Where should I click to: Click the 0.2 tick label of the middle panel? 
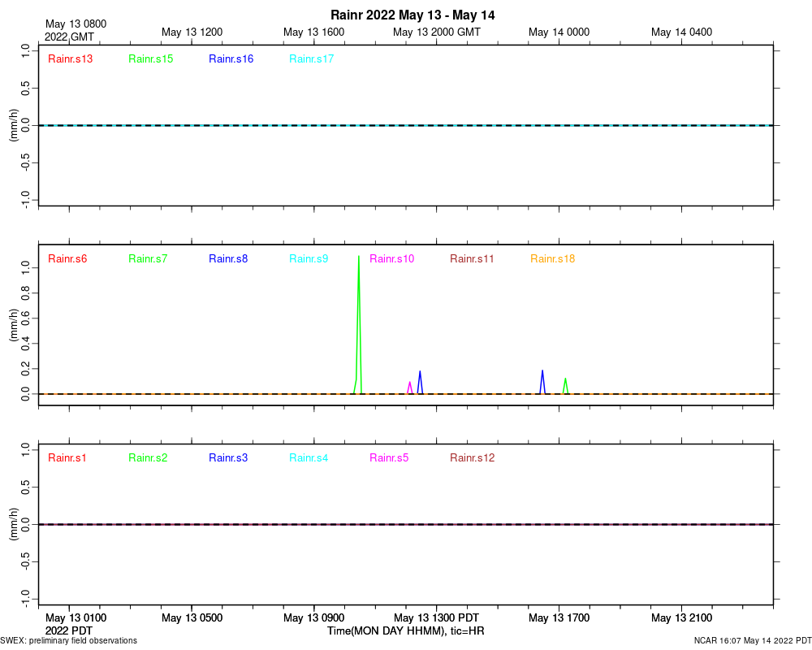tap(26, 369)
